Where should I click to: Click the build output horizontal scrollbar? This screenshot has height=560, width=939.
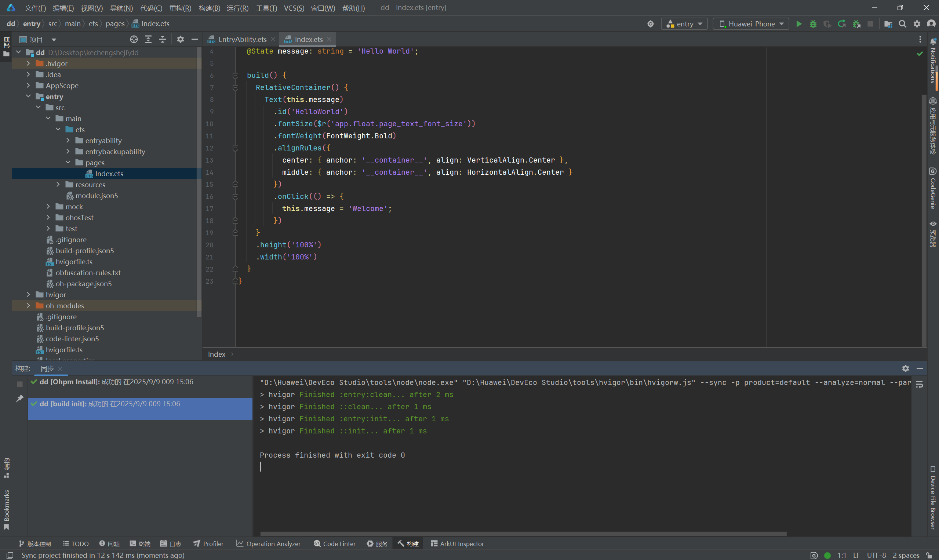click(x=523, y=534)
